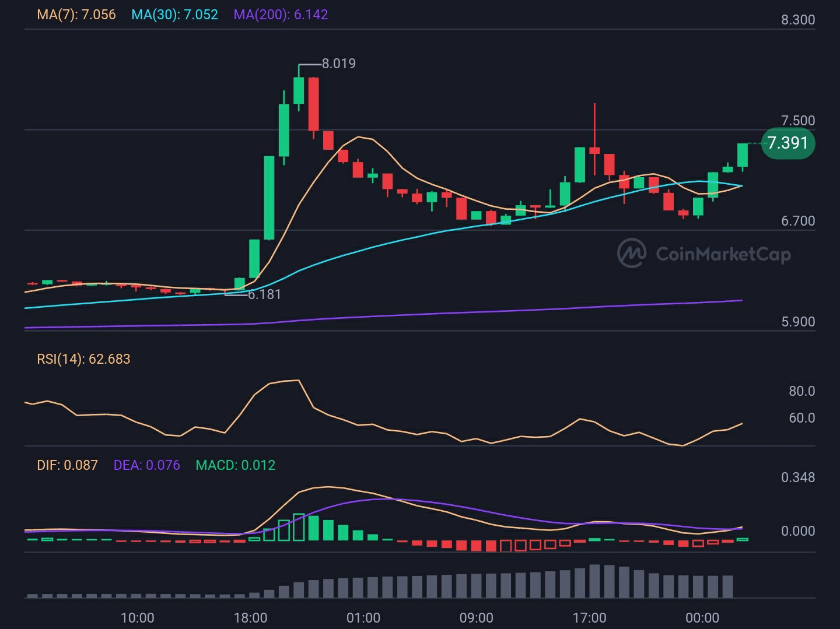This screenshot has width=840, height=629.
Task: Click the DIF: 0.087 label
Action: [67, 465]
